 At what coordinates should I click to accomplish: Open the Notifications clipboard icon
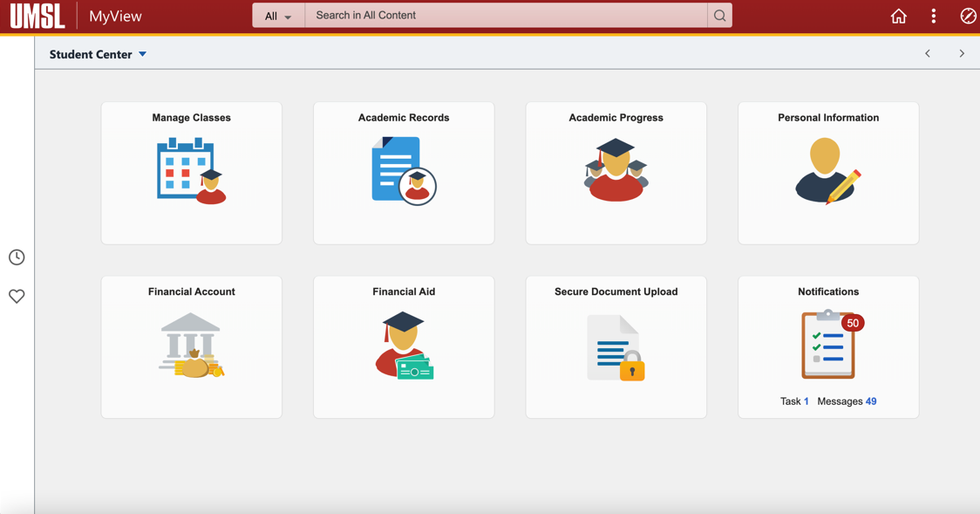click(828, 344)
